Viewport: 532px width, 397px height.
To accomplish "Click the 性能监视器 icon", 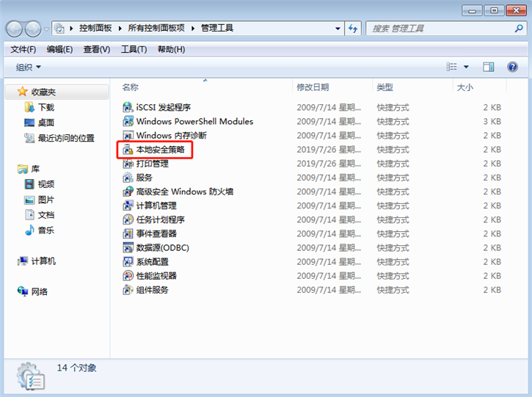I will pos(128,276).
